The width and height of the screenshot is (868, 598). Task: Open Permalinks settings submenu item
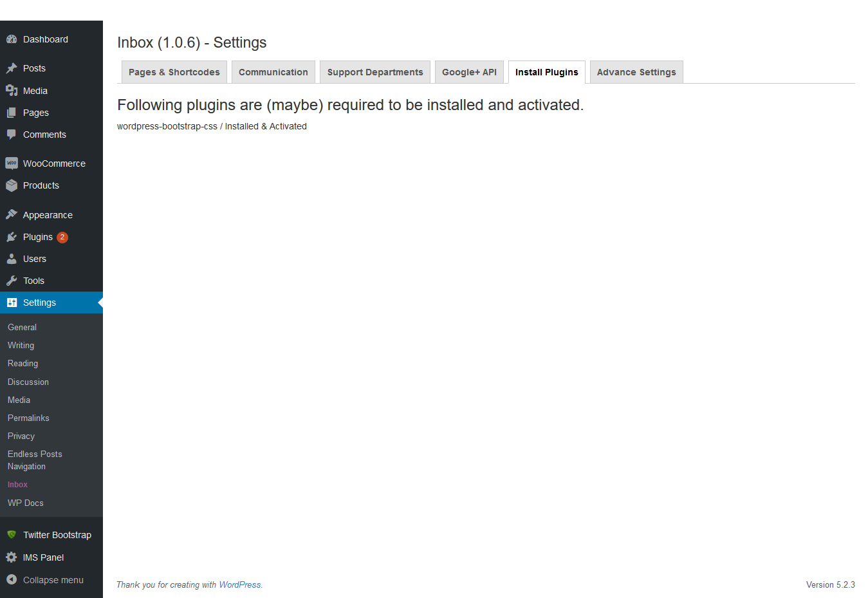click(28, 418)
